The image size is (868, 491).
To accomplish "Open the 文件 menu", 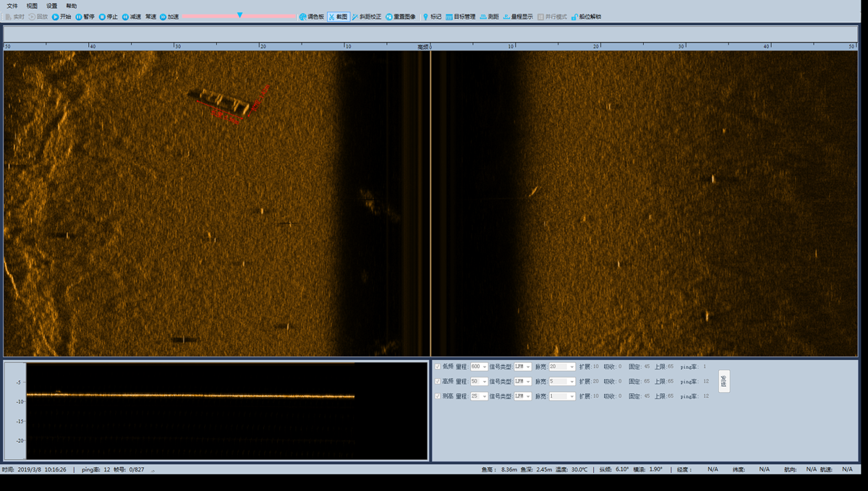I will pyautogui.click(x=12, y=6).
